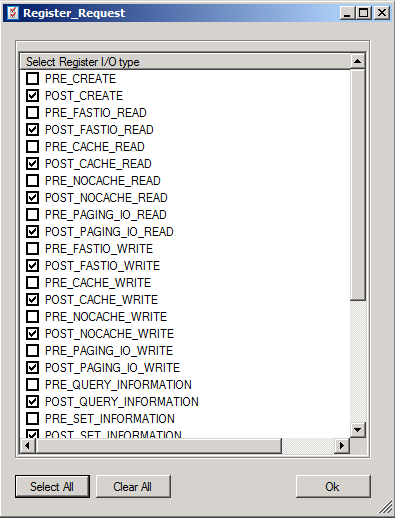The height and width of the screenshot is (518, 395).
Task: Click the vertical scrollbar thumb
Action: (358, 185)
